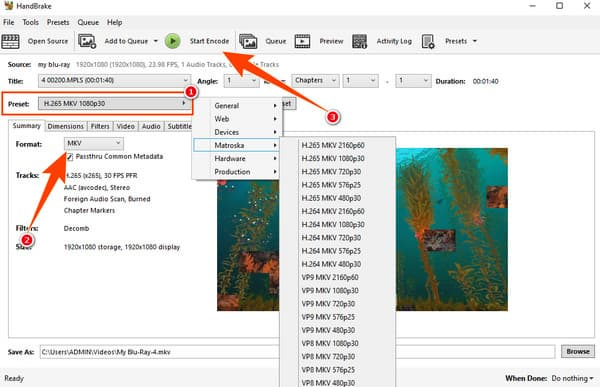
Task: Click the Save As file path field
Action: pos(297,352)
